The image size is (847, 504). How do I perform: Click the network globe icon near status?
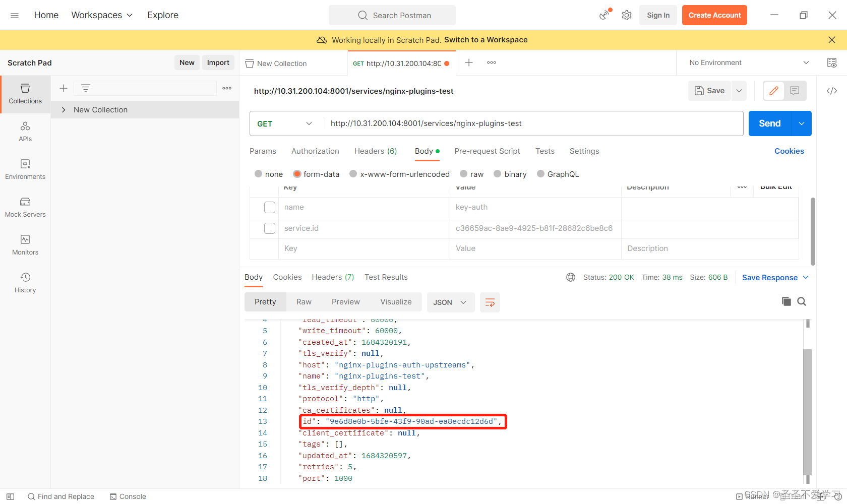571,277
